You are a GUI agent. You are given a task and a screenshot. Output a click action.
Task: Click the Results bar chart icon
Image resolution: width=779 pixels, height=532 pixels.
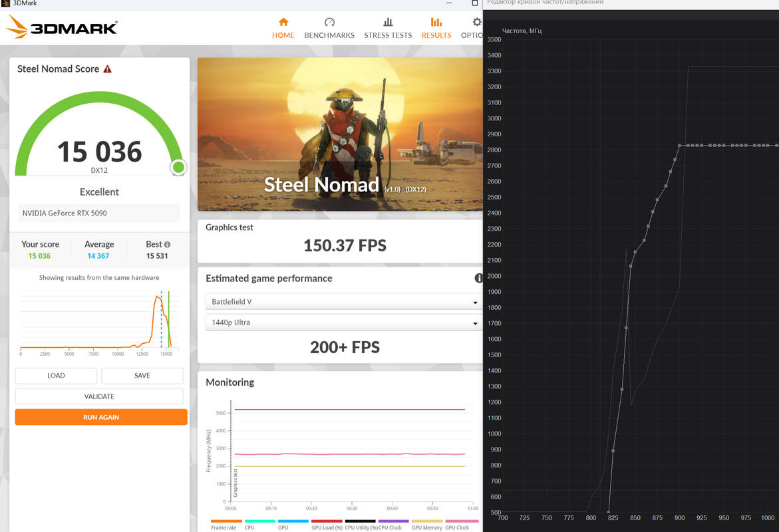click(x=436, y=22)
